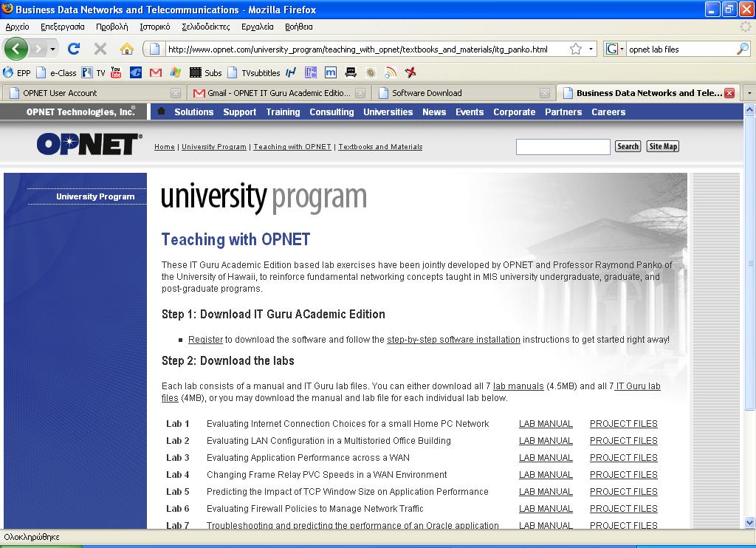Open the Σελιδοδείκτες menu
Image resolution: width=756 pixels, height=548 pixels.
[206, 27]
